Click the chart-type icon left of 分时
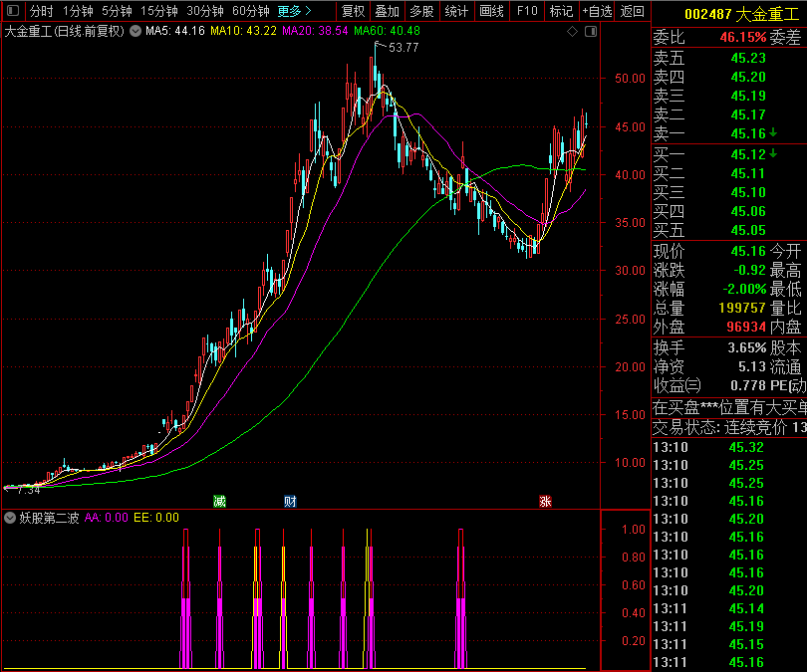 tap(12, 12)
